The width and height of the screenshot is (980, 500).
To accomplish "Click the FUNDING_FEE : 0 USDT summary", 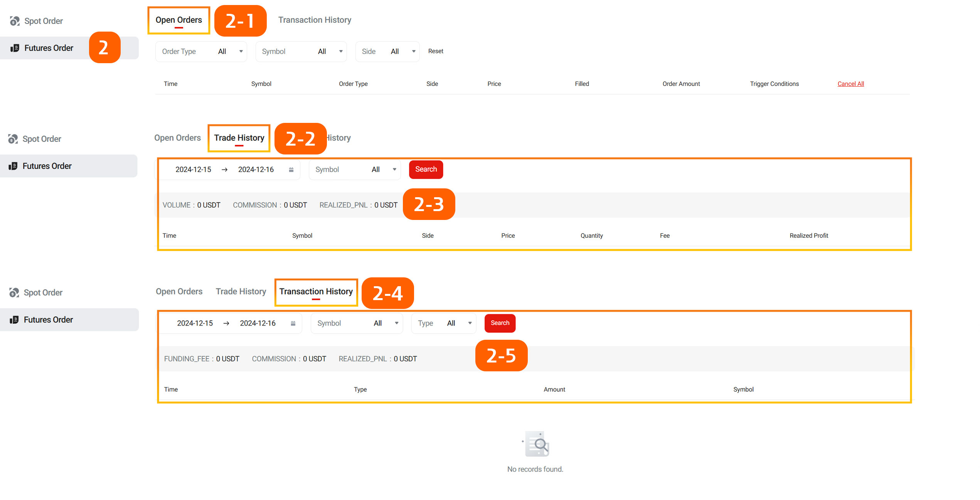I will coord(202,359).
